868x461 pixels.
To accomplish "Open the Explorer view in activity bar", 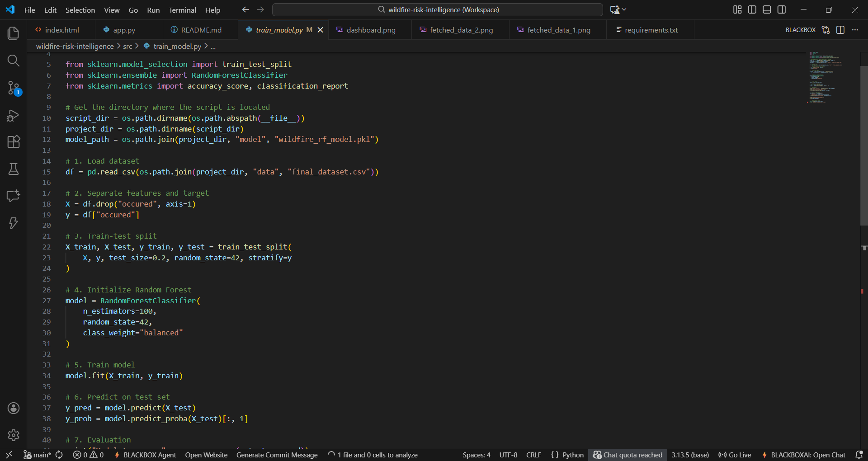I will [x=14, y=33].
